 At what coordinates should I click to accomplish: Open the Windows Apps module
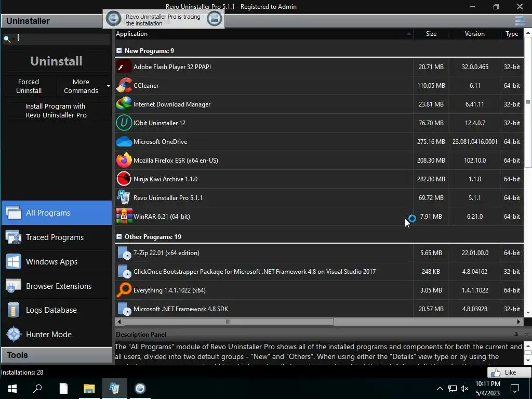click(x=56, y=262)
